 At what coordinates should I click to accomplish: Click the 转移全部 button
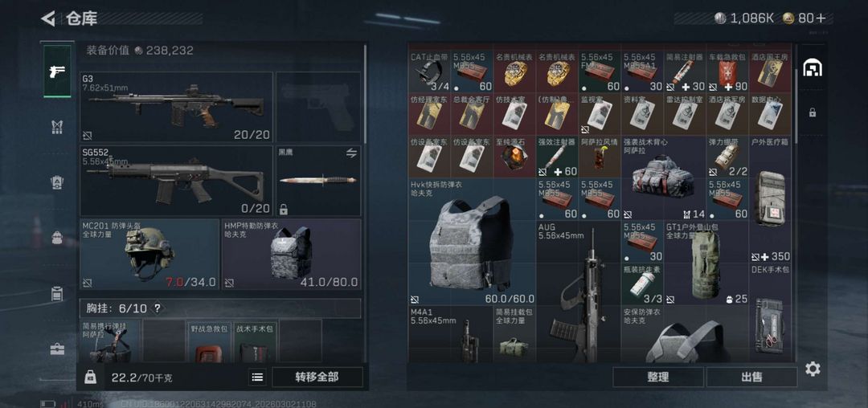point(317,377)
